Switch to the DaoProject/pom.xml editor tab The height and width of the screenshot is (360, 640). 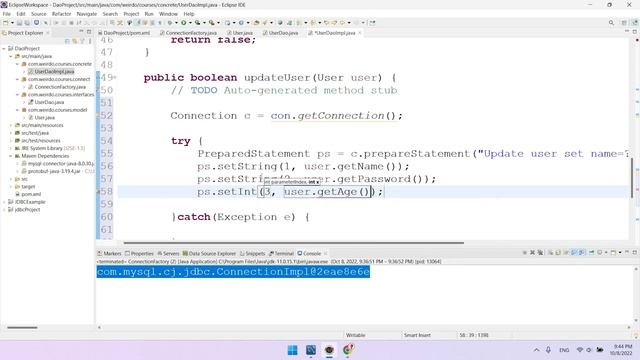(x=124, y=33)
